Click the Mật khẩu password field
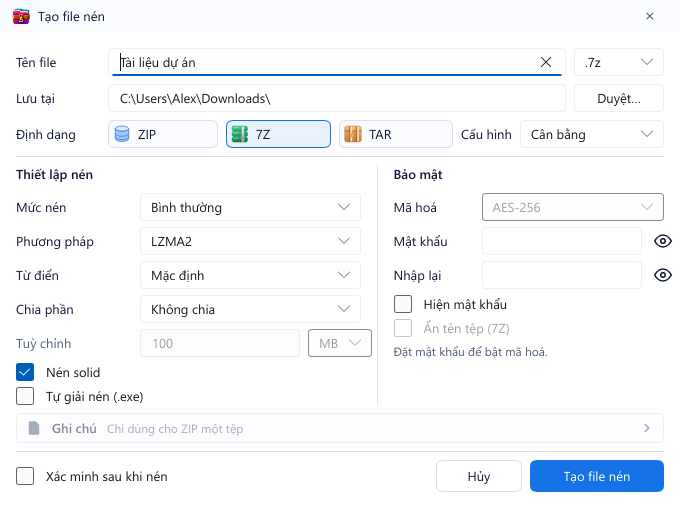The height and width of the screenshot is (508, 680). coord(562,241)
